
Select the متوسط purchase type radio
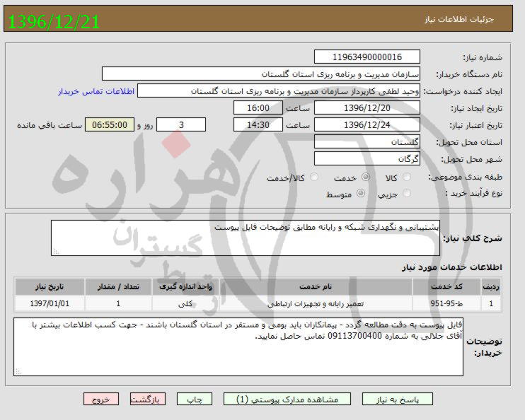(361, 193)
